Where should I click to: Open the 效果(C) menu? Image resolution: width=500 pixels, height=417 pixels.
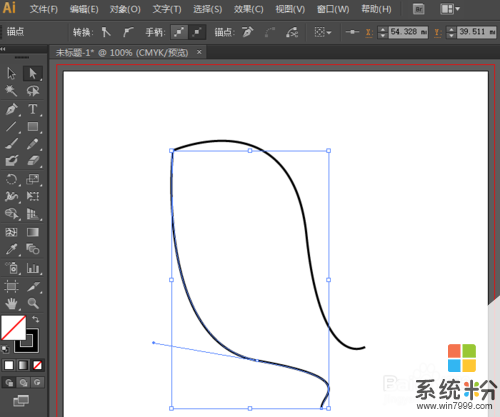click(x=248, y=9)
